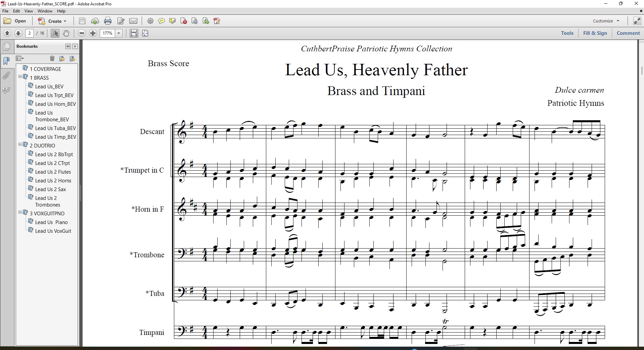The image size is (644, 350).
Task: Click the 177% zoom value field
Action: coord(107,33)
